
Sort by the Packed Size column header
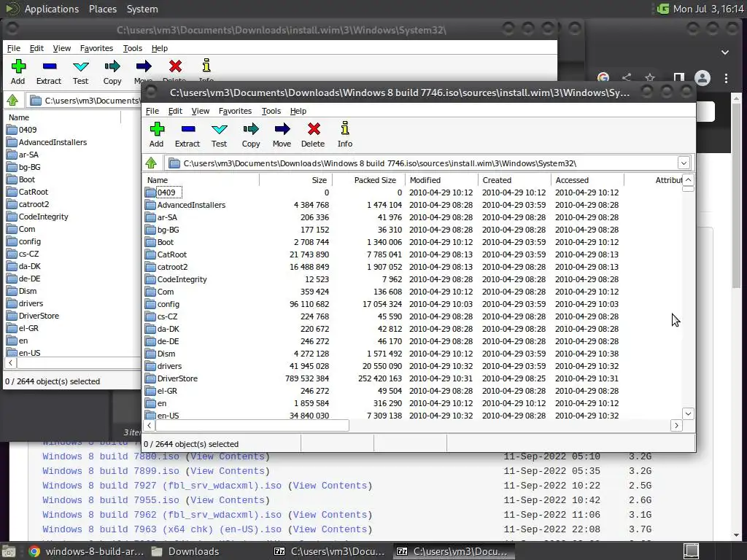[368, 180]
